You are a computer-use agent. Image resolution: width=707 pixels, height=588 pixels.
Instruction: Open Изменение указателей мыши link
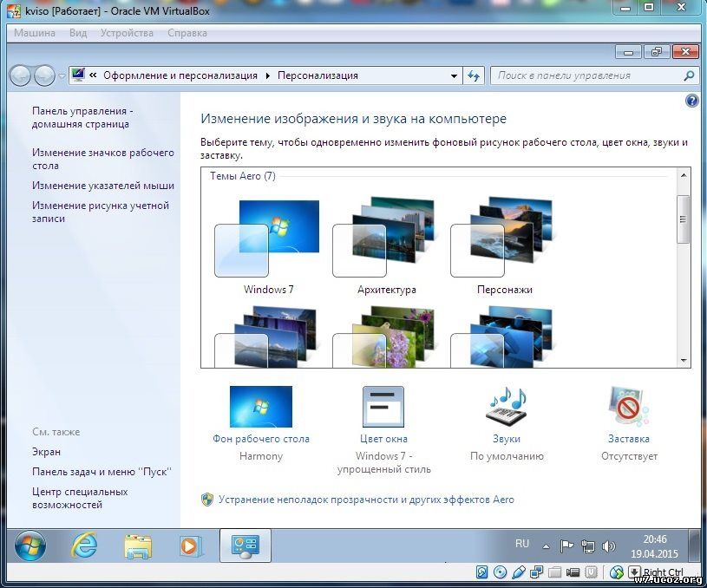coord(103,186)
